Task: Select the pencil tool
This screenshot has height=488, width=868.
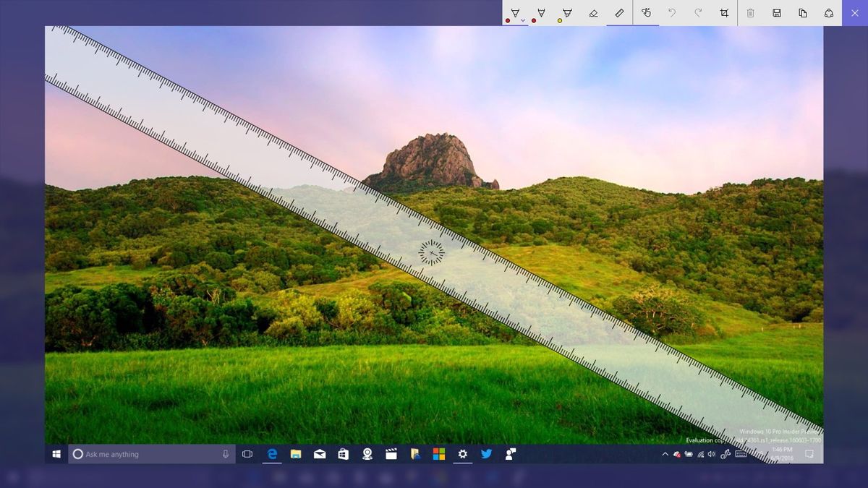Action: coord(540,12)
